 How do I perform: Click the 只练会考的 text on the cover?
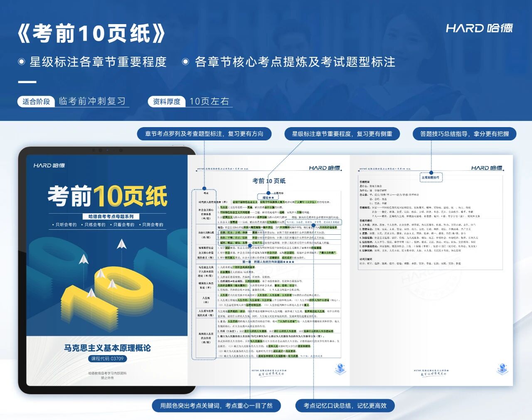click(95, 225)
